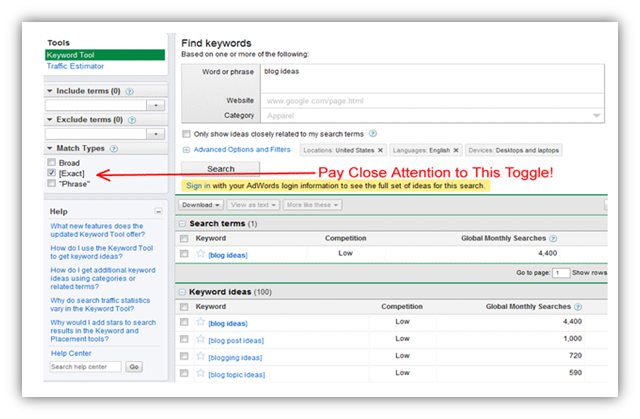Click the Search button
Viewport: 640px width, 419px height.
point(220,168)
